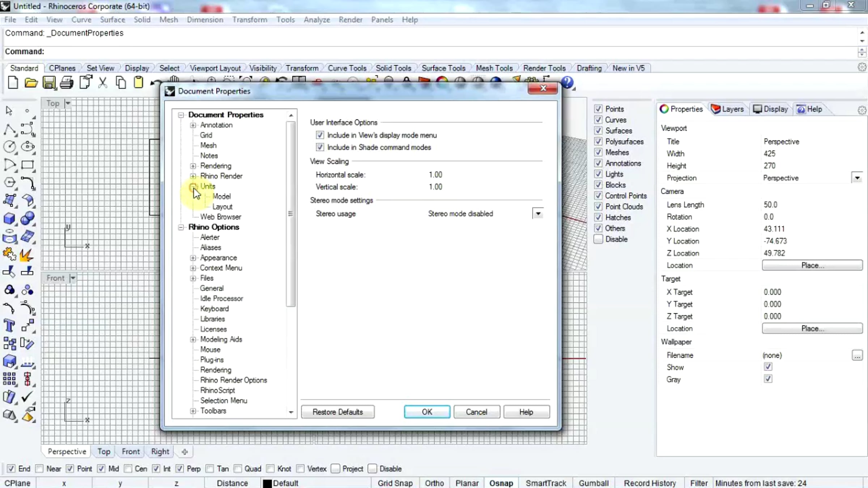Image resolution: width=868 pixels, height=488 pixels.
Task: Enable the Near osnap checkbox
Action: [40, 469]
